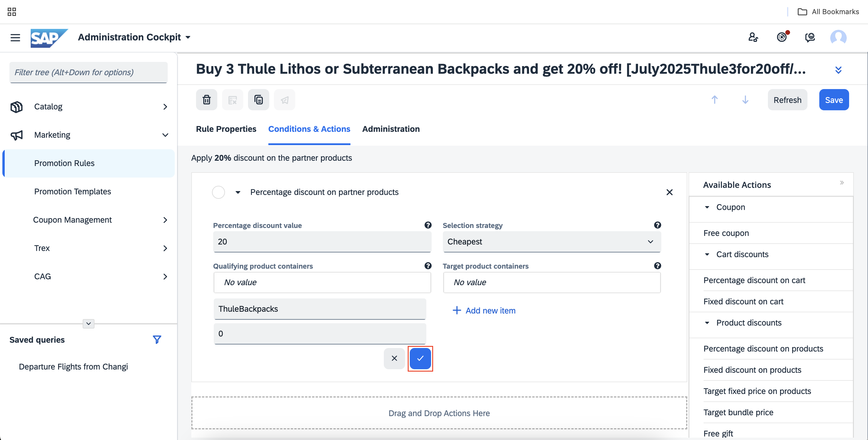Expand the Trex node

[x=165, y=248]
